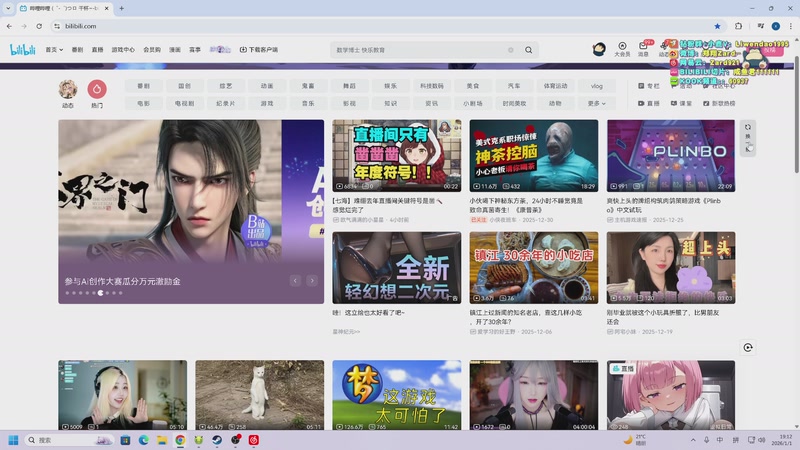Open 会员购 in the top navigation
800x450 pixels.
click(x=152, y=49)
